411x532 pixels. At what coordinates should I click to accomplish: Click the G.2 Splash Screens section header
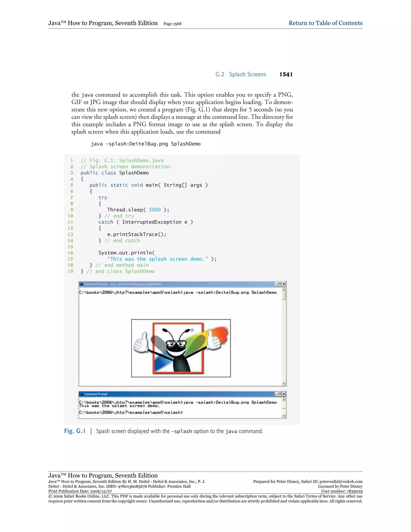point(241,74)
